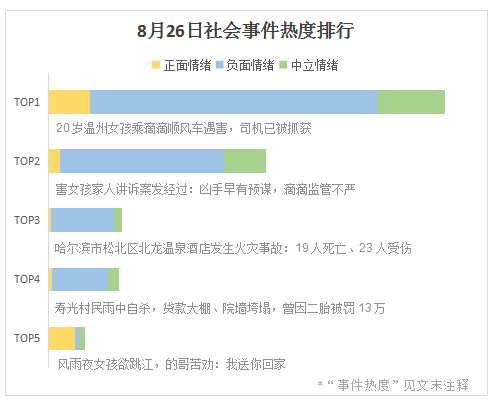Screen dimensions: 492x401
Task: Click the 风雨夜女孩欲跳江 headline text
Action: [x=171, y=364]
